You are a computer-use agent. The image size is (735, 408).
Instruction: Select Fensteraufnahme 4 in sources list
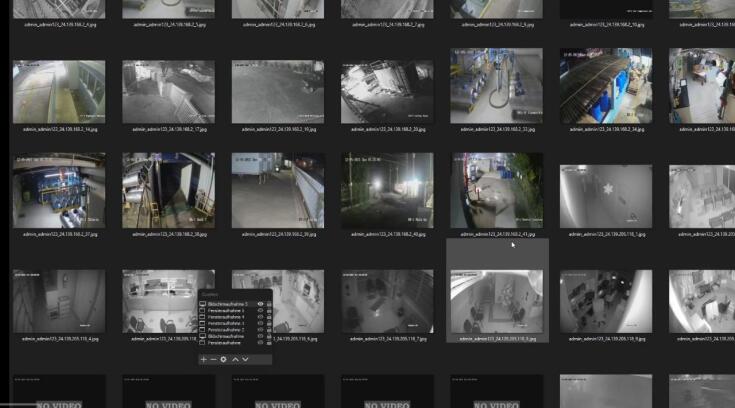tap(226, 317)
